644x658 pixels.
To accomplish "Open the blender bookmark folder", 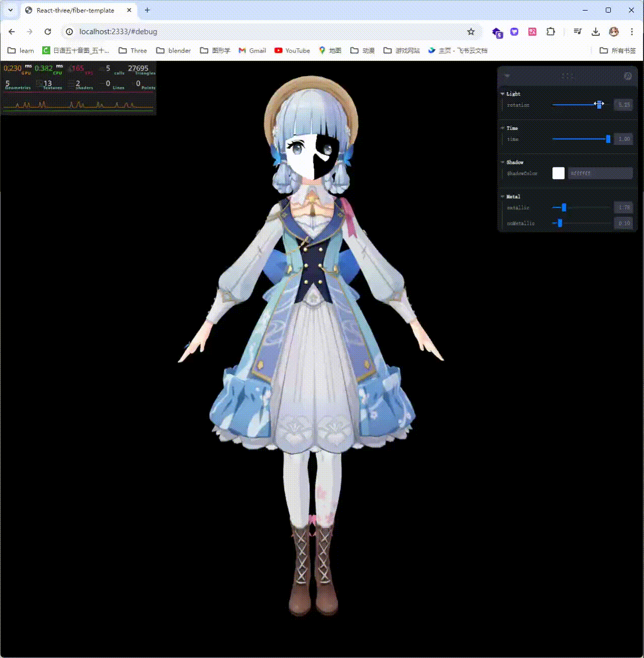I will (173, 50).
